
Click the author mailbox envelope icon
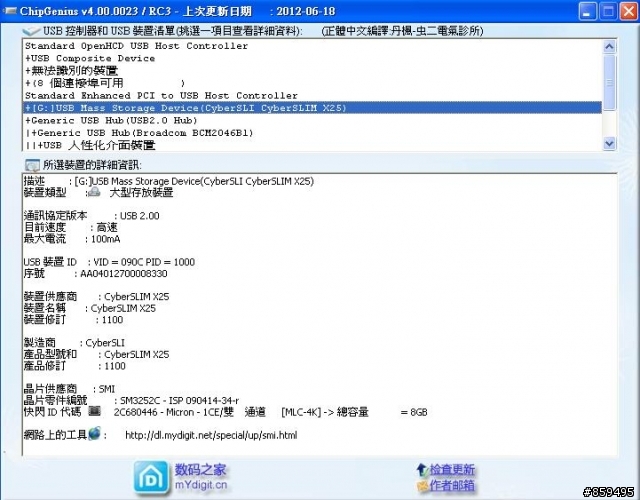pos(422,486)
